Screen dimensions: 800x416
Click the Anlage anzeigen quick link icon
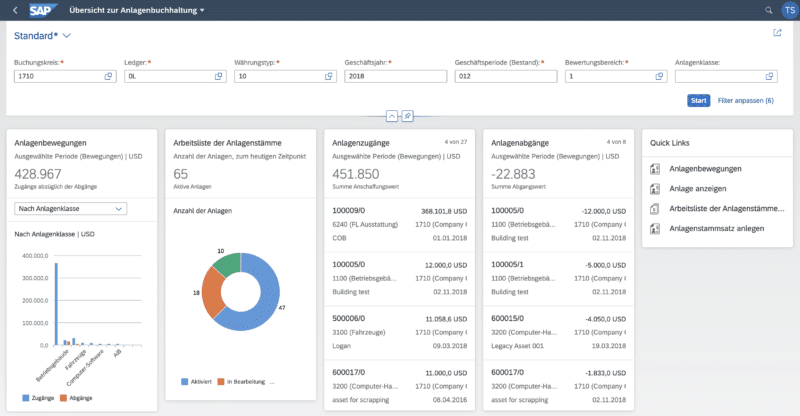pyautogui.click(x=655, y=189)
